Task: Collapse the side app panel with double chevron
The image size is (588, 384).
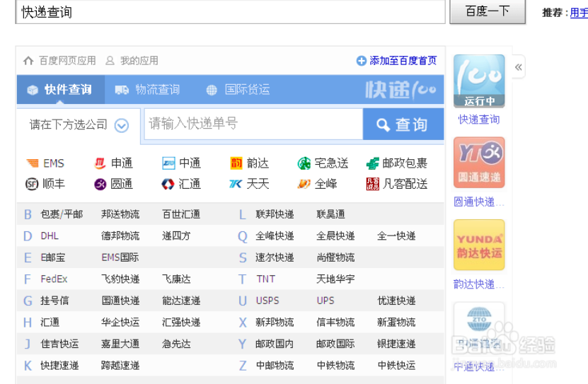Action: point(519,67)
